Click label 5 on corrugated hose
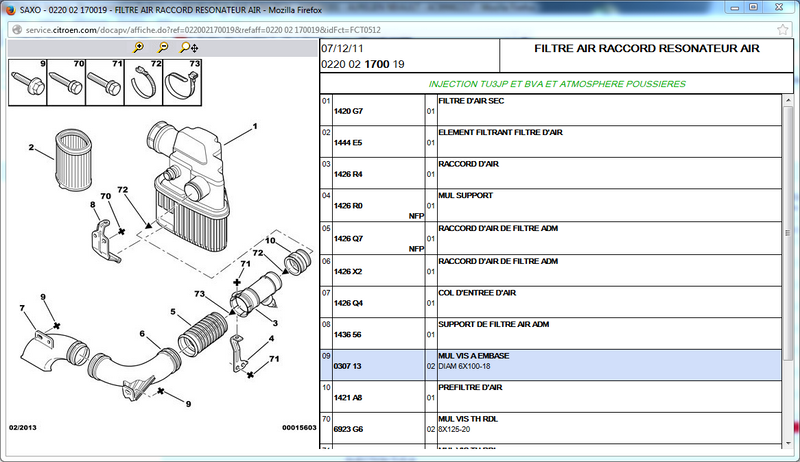The image size is (800, 462). pyautogui.click(x=173, y=312)
